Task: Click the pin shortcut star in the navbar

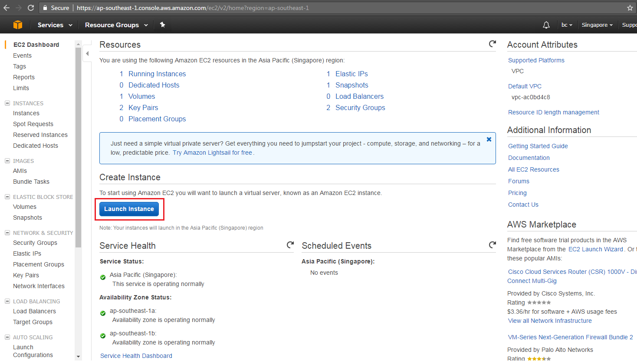Action: point(162,25)
